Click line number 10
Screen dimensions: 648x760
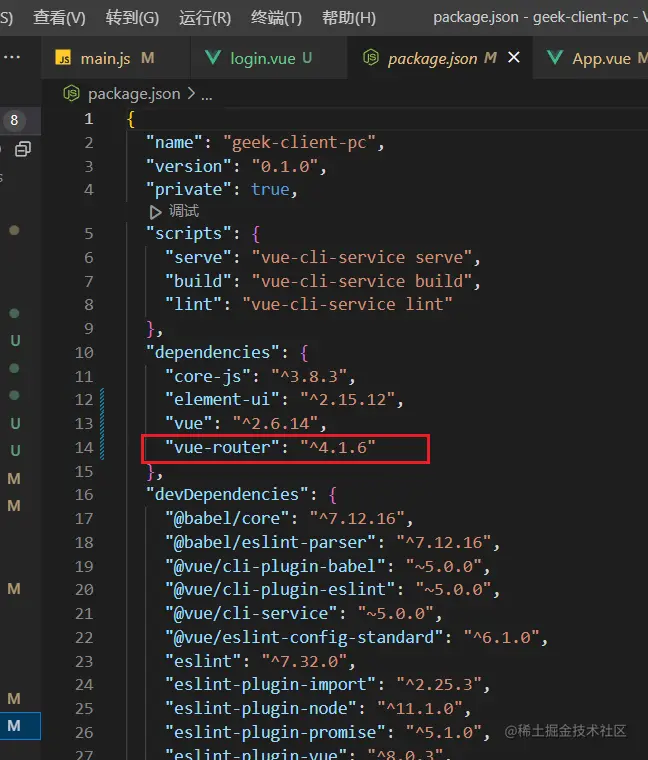pyautogui.click(x=84, y=352)
